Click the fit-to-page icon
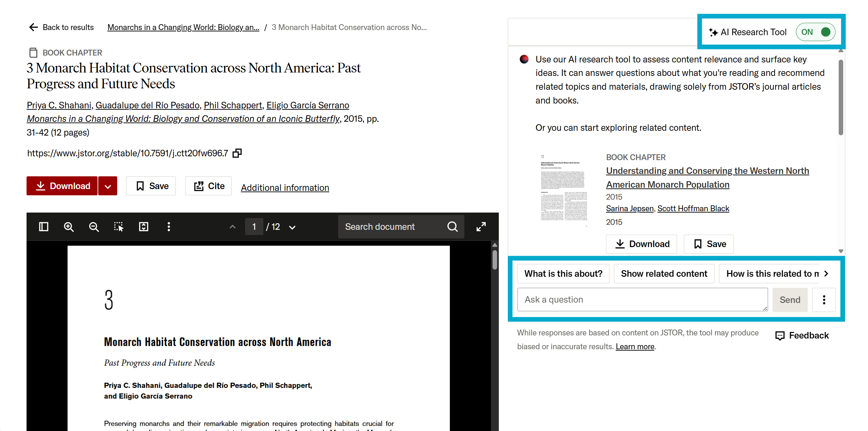Viewport: 868px width, 431px height. [x=143, y=227]
